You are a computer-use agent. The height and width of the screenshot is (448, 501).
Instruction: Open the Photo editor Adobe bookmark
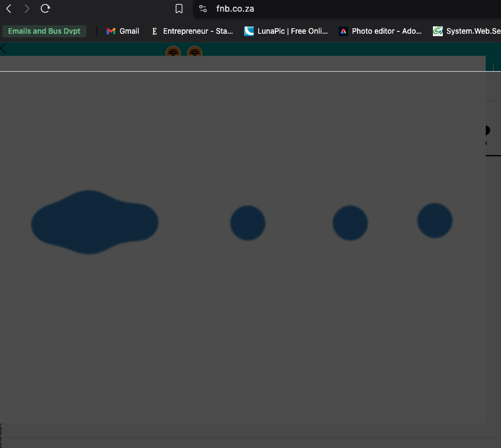pos(381,31)
